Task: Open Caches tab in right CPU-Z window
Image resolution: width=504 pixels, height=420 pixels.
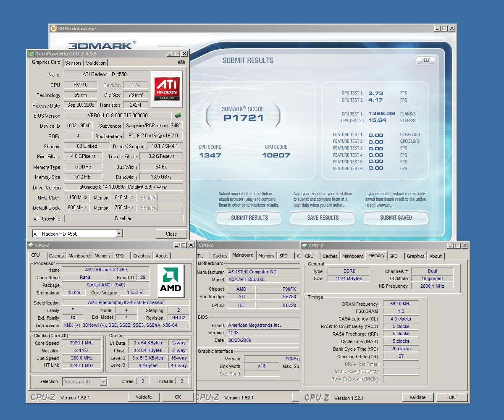Action: click(330, 256)
